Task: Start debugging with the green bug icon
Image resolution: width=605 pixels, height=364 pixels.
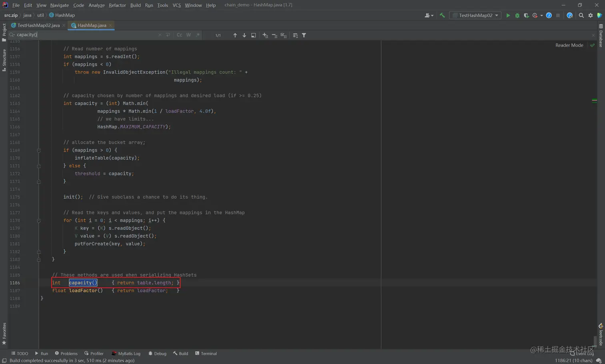Action: (517, 15)
